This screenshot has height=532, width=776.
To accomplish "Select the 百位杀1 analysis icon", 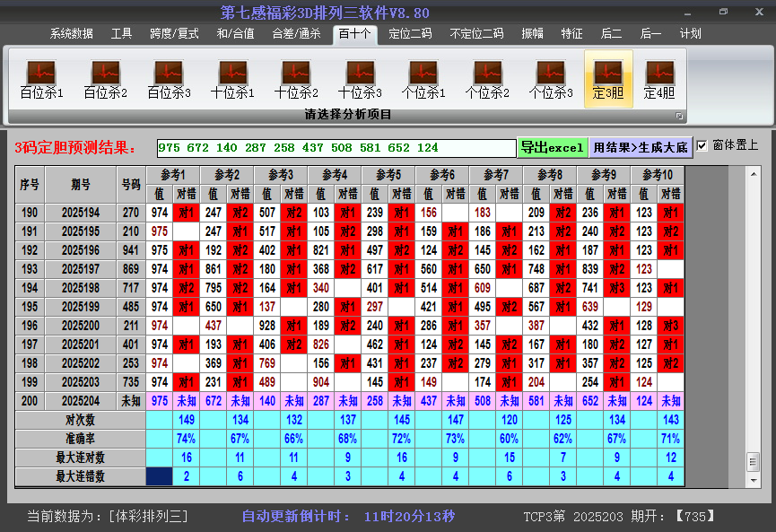I will point(41,79).
